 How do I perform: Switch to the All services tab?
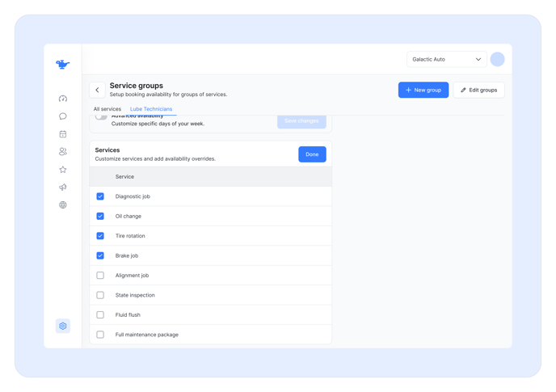coord(107,109)
